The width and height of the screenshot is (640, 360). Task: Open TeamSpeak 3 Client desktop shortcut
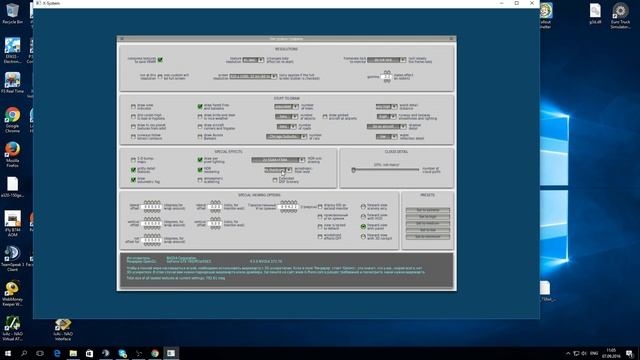pyautogui.click(x=12, y=259)
